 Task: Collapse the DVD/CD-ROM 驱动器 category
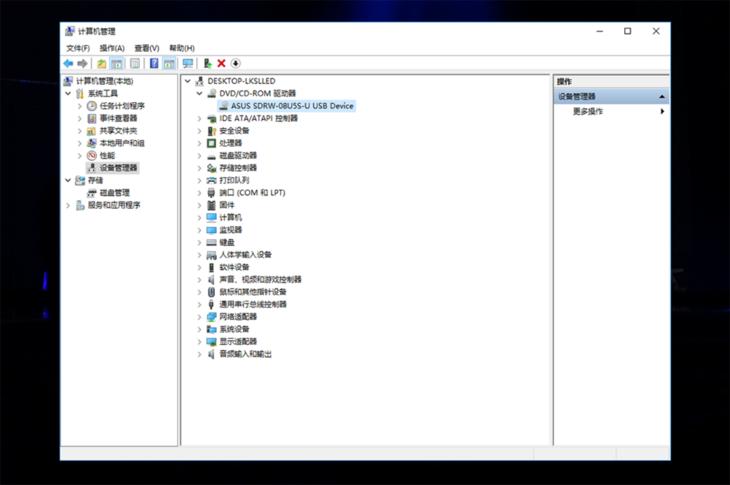tap(199, 94)
